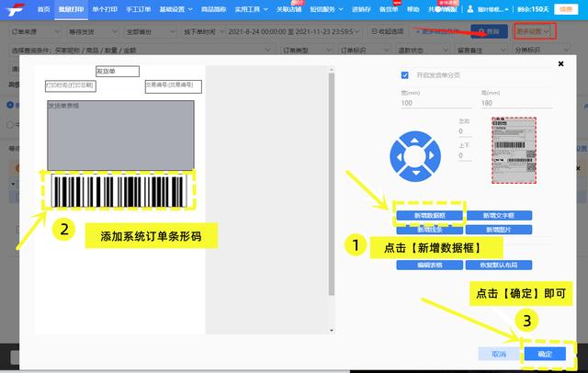Click the down arrow on the position pad
The width and height of the screenshot is (588, 373).
coord(416,173)
